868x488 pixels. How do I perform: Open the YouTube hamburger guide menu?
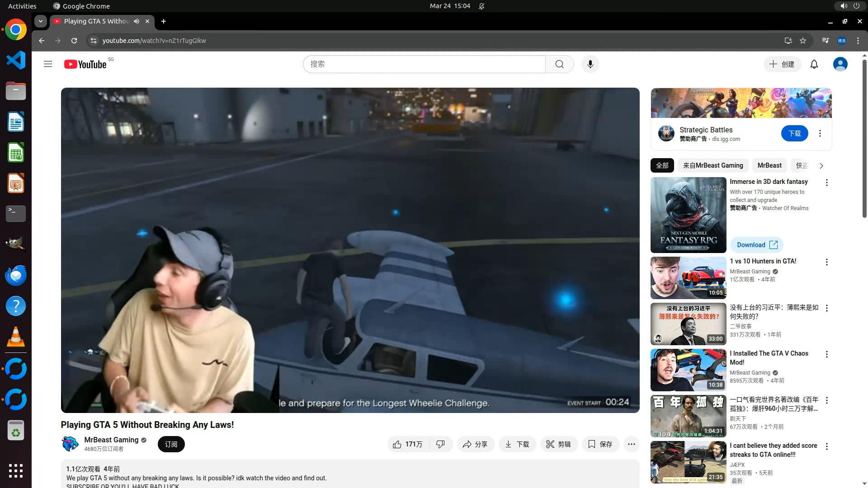48,64
